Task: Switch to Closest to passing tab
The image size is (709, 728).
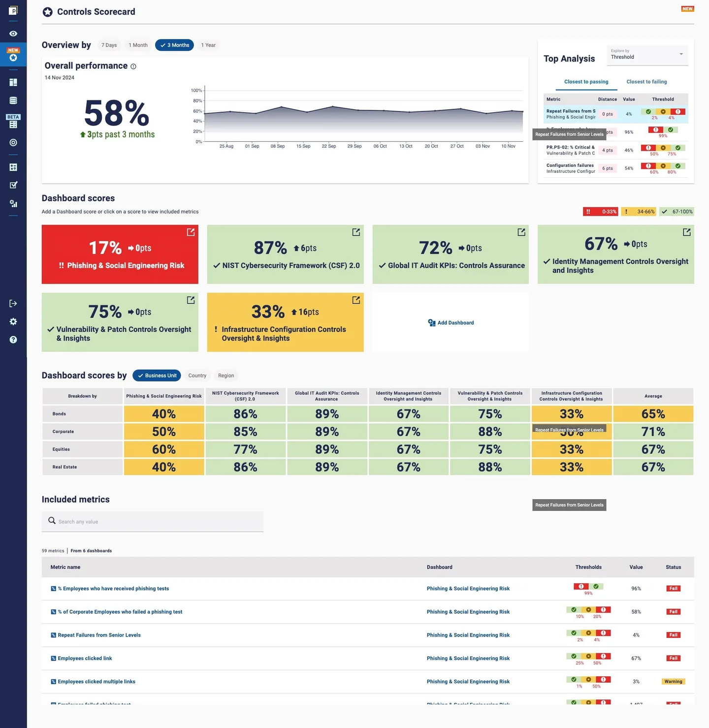Action: (586, 82)
